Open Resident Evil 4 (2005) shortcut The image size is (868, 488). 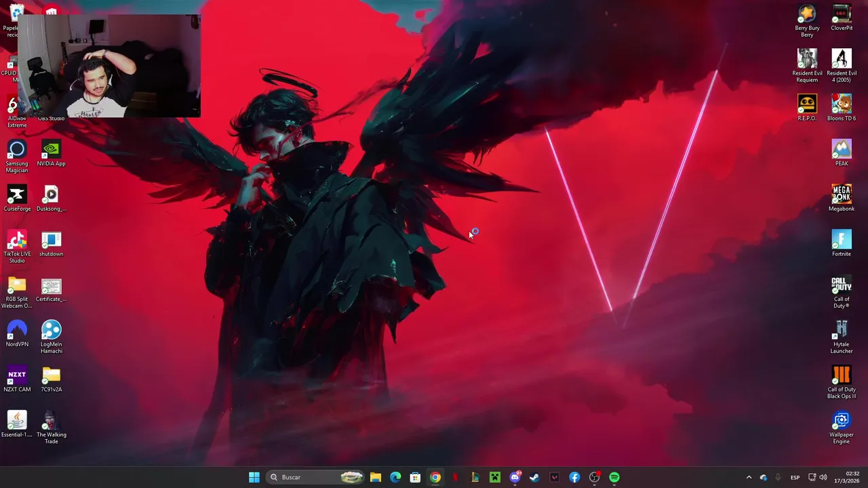[842, 66]
